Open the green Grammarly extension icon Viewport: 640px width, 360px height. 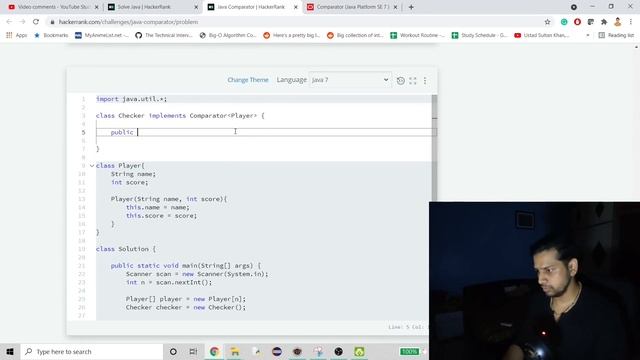pyautogui.click(x=564, y=22)
